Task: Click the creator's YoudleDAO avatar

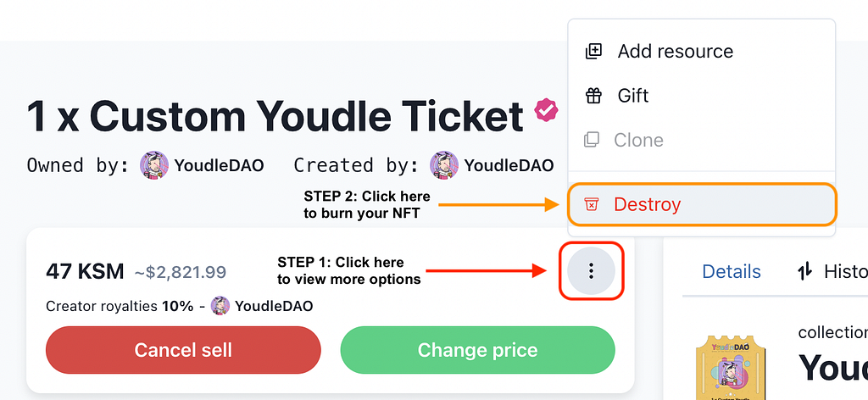Action: 444,165
